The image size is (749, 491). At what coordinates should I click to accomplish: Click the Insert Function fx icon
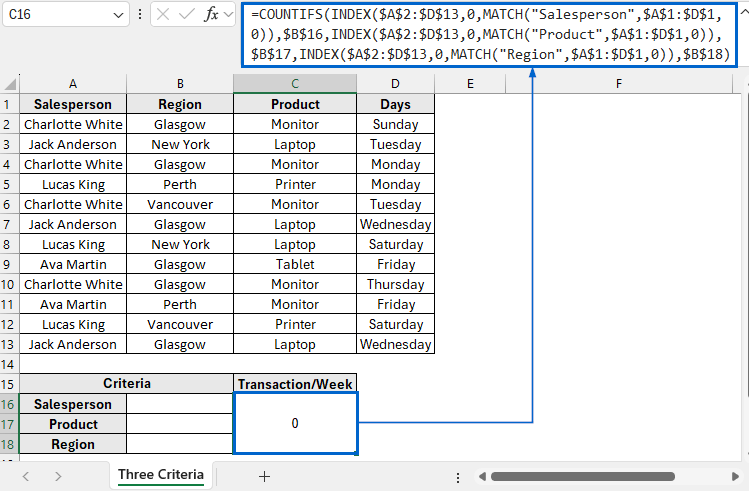point(211,15)
